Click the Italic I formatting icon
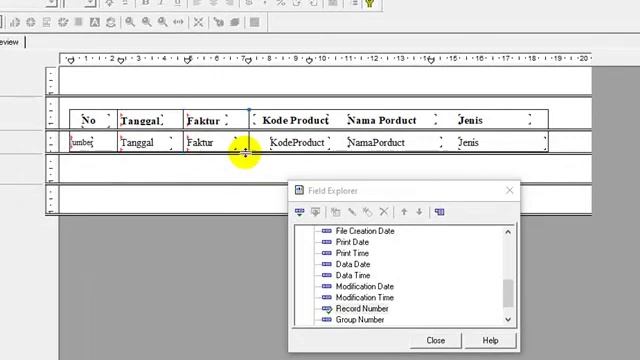The image size is (640, 360). tap(162, 3)
